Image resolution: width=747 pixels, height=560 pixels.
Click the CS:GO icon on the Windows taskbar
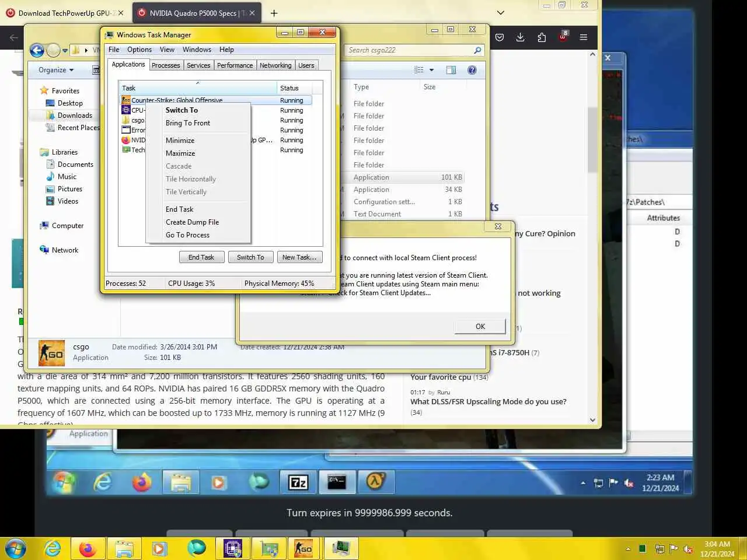pyautogui.click(x=303, y=548)
